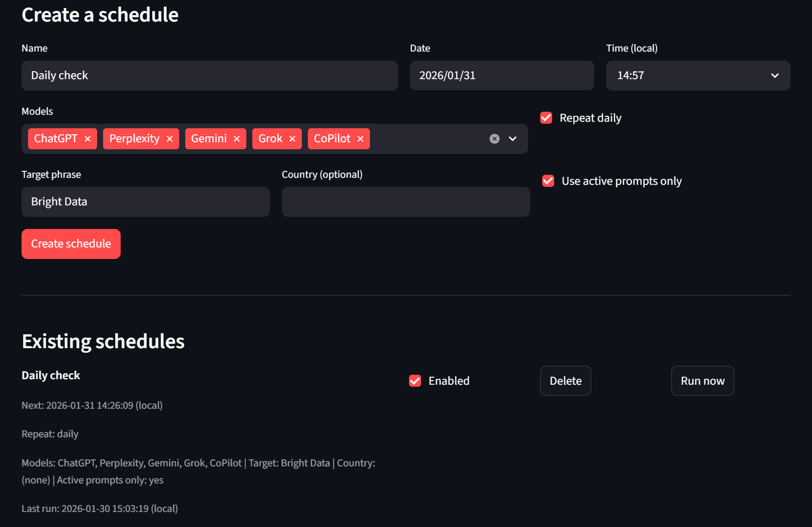Remove the Gemini tag with its x
Screen dimensions: 812x527
coord(237,139)
